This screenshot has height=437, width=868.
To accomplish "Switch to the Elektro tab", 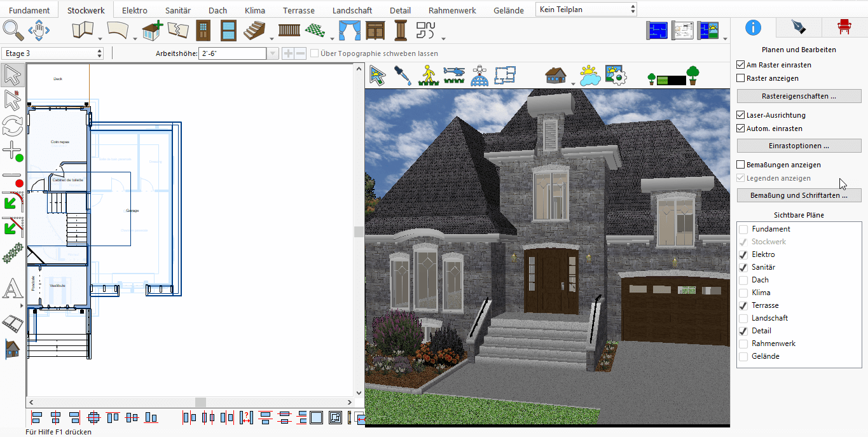I will click(135, 10).
